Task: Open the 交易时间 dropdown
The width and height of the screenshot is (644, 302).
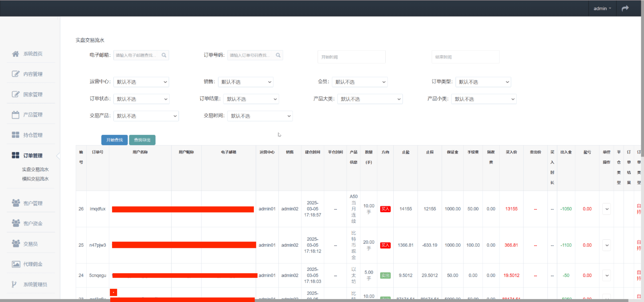Action: pyautogui.click(x=260, y=116)
